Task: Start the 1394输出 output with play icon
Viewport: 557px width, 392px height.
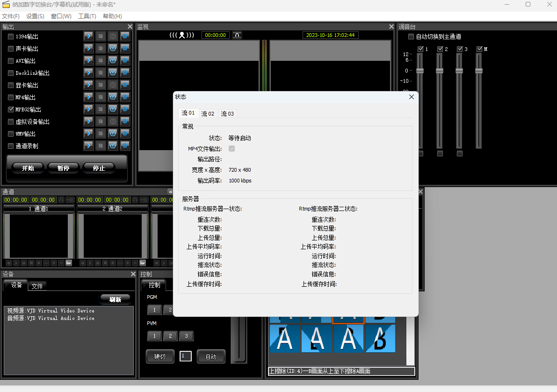Action: click(x=88, y=36)
